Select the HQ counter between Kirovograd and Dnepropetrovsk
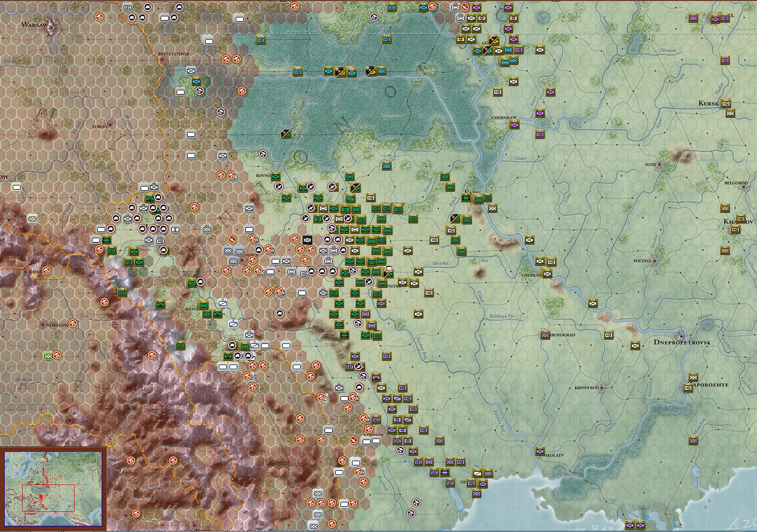 point(608,335)
